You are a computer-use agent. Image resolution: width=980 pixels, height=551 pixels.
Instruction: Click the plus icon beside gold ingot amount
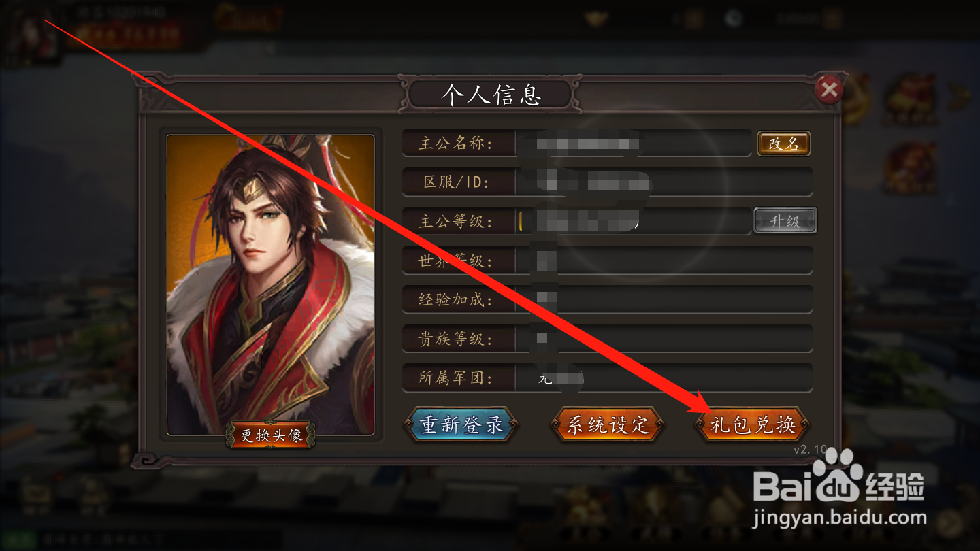(693, 19)
